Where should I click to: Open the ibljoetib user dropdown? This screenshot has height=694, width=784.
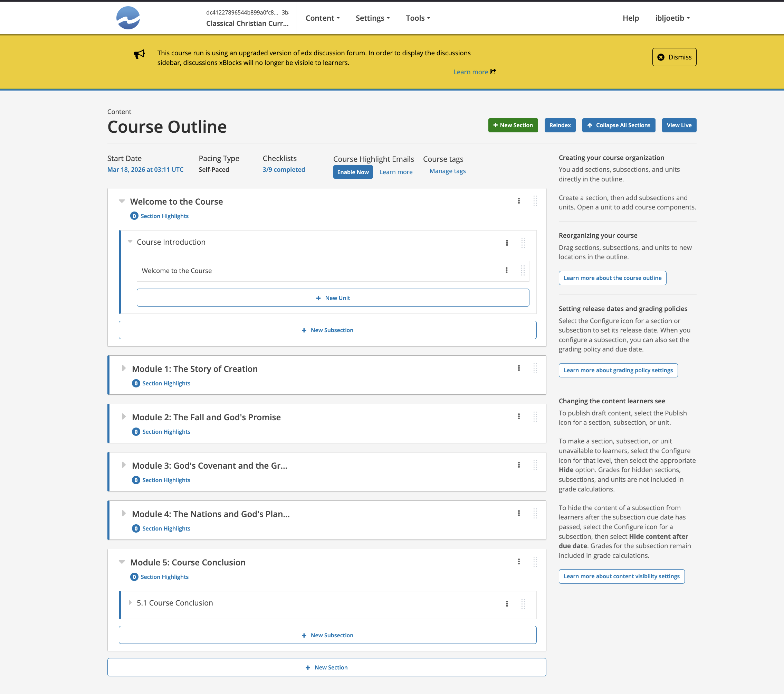click(672, 18)
